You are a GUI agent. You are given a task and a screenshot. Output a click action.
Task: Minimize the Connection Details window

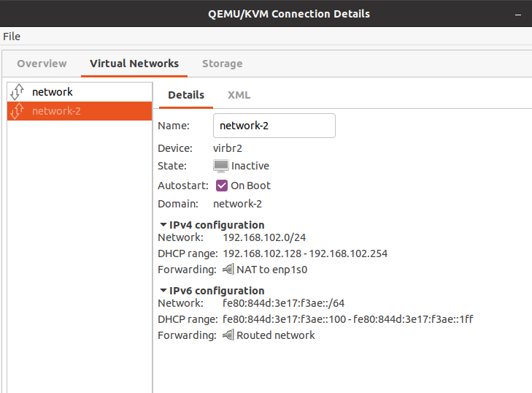point(517,15)
